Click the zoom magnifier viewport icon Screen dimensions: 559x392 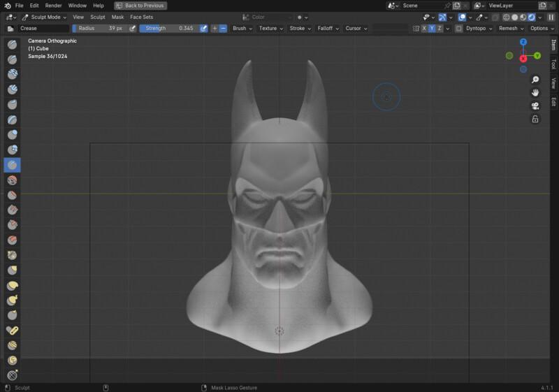pos(535,80)
